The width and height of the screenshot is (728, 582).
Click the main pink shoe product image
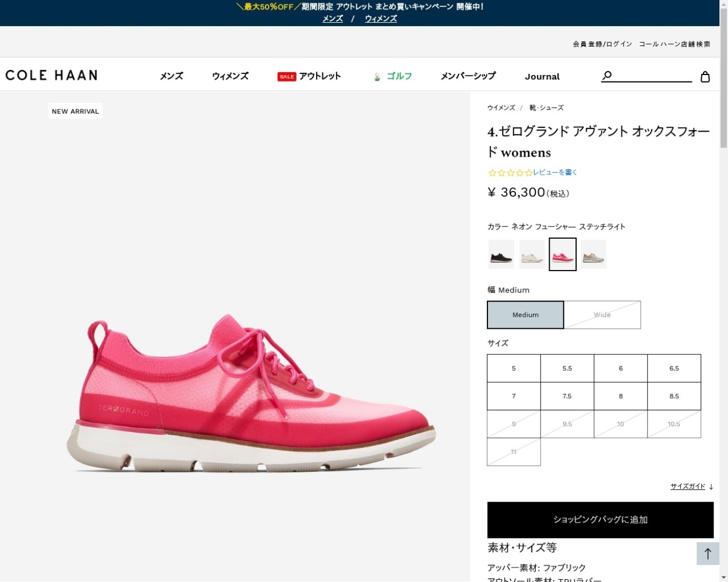250,393
